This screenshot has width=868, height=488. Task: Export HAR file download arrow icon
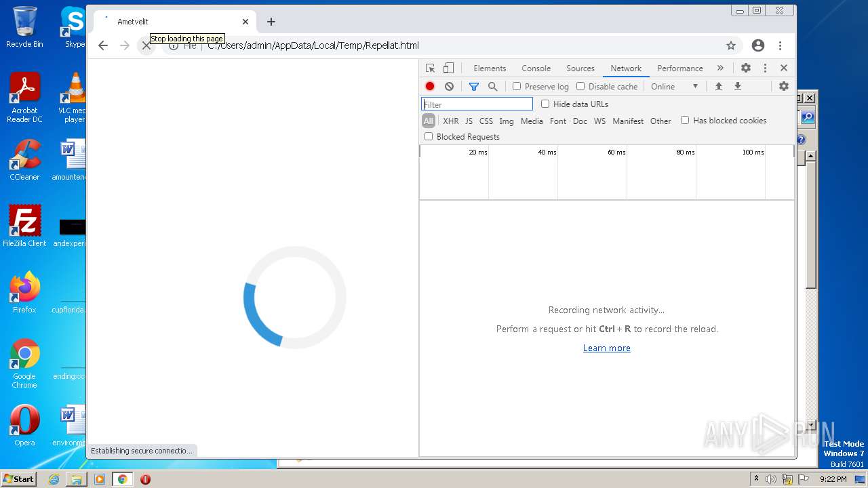[738, 86]
